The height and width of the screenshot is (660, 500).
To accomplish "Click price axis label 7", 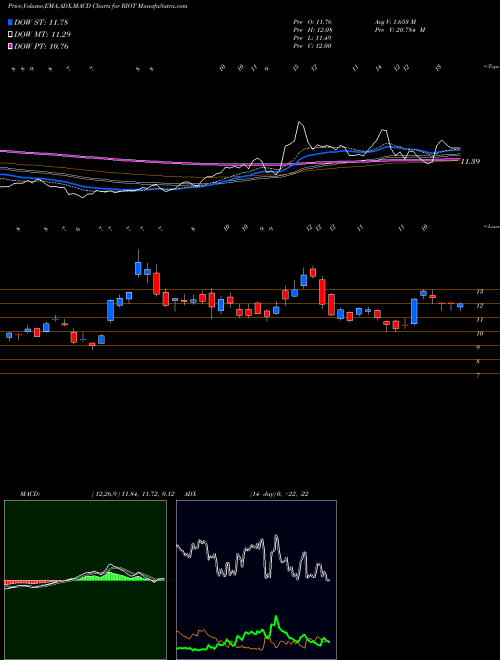I will coord(478,375).
